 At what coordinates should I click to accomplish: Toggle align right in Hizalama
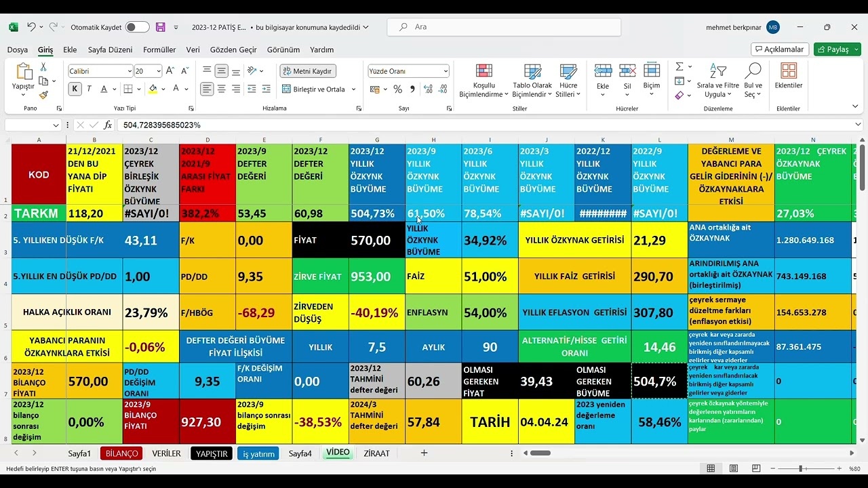pos(236,89)
